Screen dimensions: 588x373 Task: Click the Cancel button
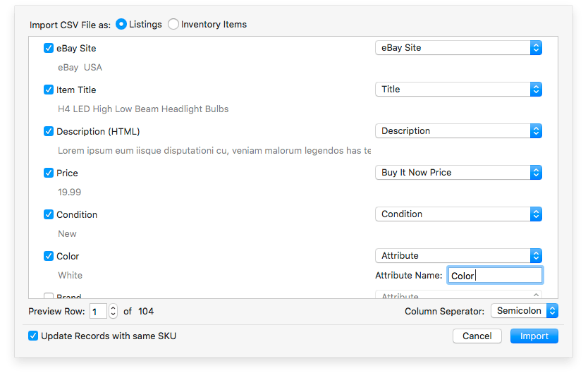(x=477, y=336)
